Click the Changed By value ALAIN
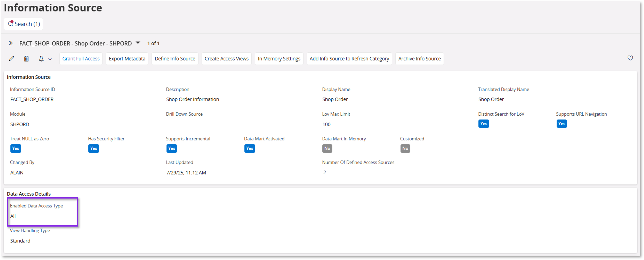The image size is (644, 260). [17, 173]
